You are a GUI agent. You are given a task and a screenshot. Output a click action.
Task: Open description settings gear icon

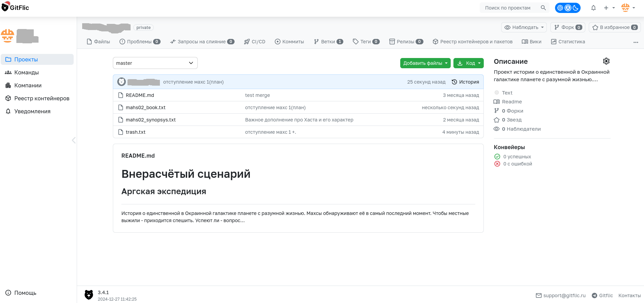tap(606, 61)
